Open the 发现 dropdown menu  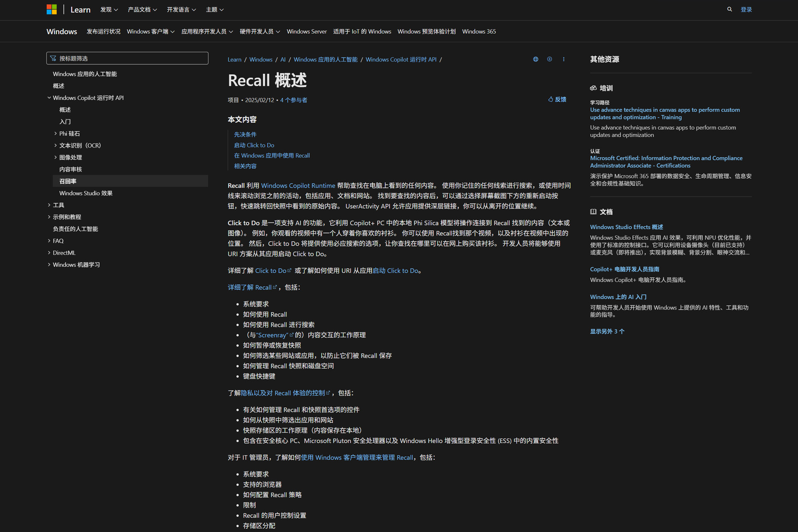(x=109, y=10)
